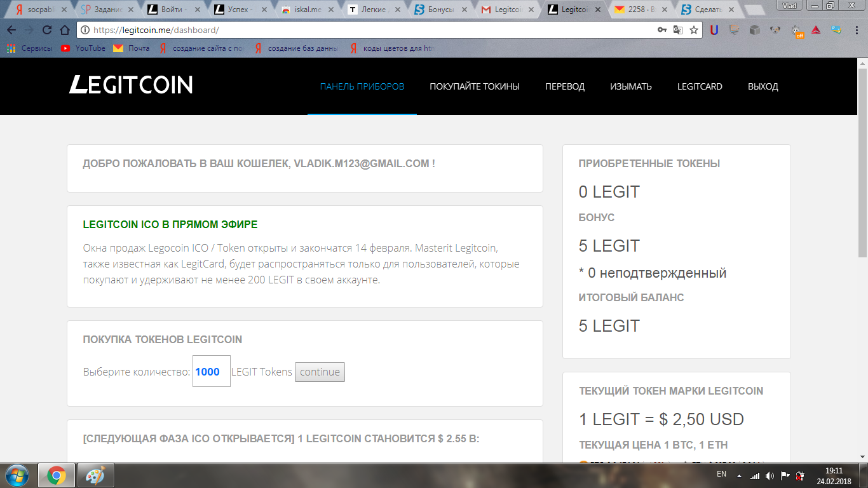The width and height of the screenshot is (868, 488).
Task: Click the continue button for token purchase
Action: pos(320,372)
